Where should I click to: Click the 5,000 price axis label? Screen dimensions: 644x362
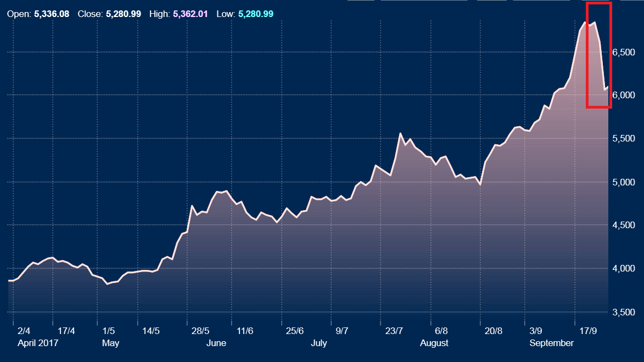point(624,182)
